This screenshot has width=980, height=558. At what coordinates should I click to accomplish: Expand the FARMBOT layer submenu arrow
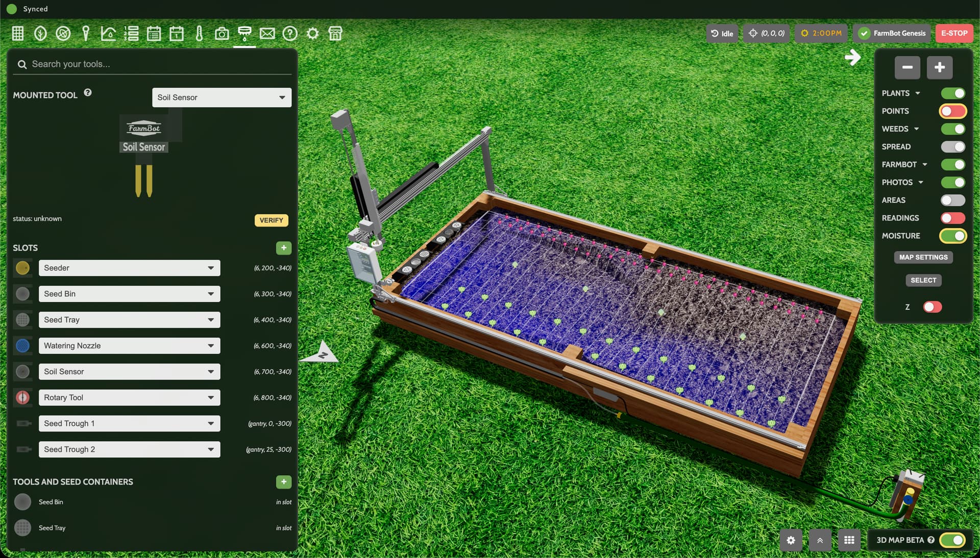coord(924,164)
